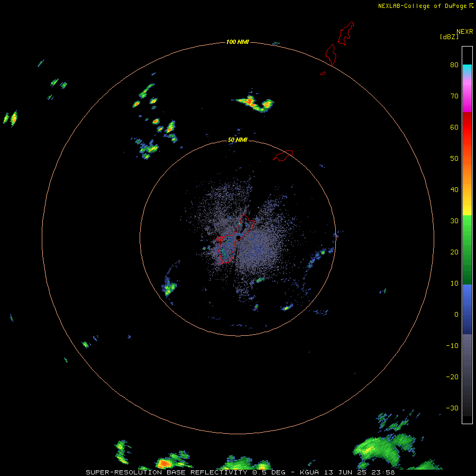Screen dimensions: 476x476
Task: Click the 60 value on the dBZ scale
Action: [454, 127]
